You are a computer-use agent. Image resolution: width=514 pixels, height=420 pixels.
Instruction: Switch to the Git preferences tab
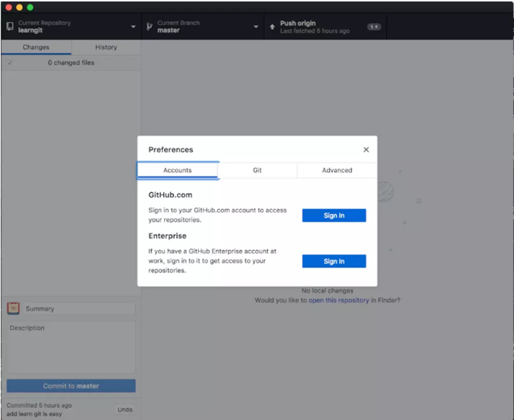point(257,170)
